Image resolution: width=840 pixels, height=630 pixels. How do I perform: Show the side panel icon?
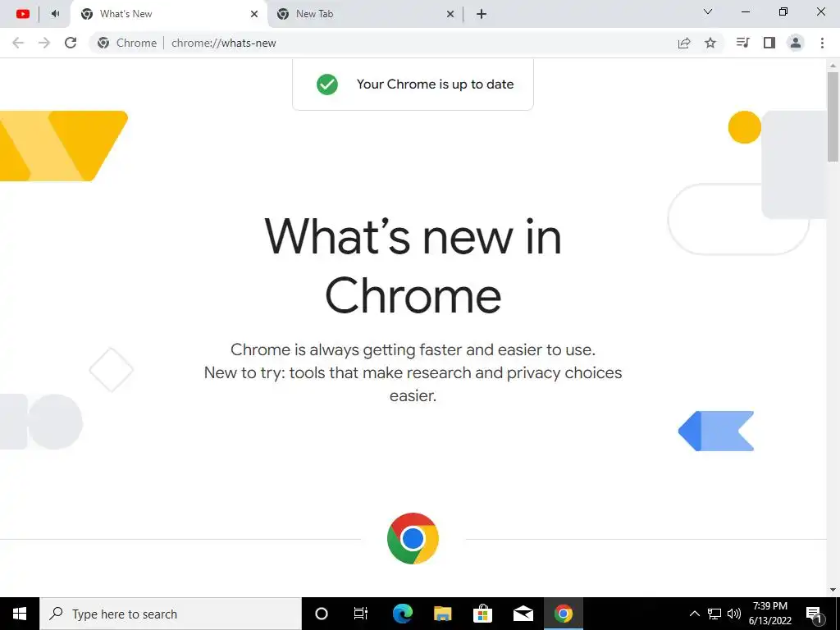point(769,43)
